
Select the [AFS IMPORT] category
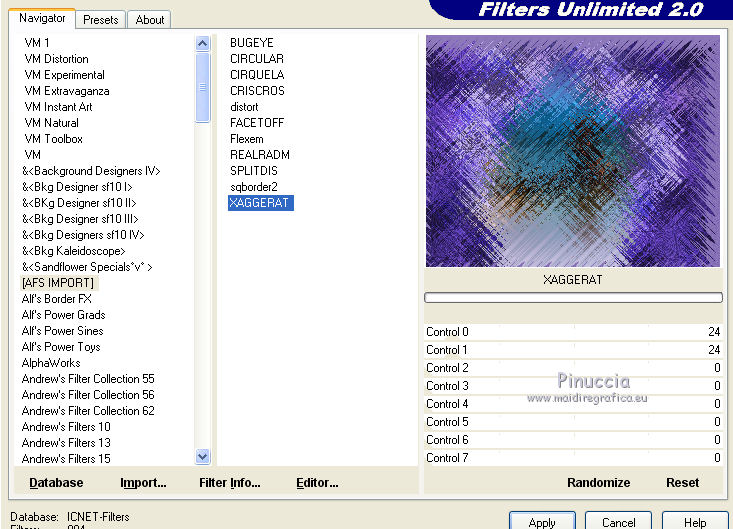tap(58, 283)
